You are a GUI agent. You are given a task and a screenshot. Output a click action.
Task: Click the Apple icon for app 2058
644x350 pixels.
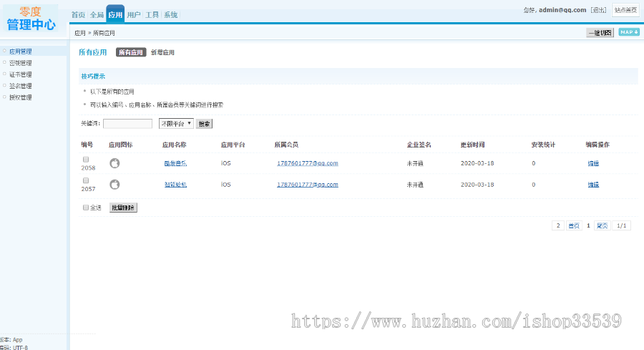114,163
